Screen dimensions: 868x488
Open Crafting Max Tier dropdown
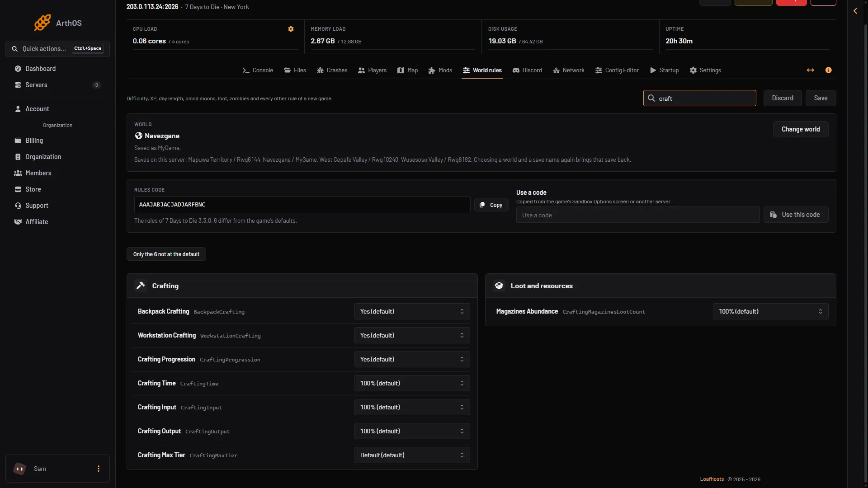(412, 455)
